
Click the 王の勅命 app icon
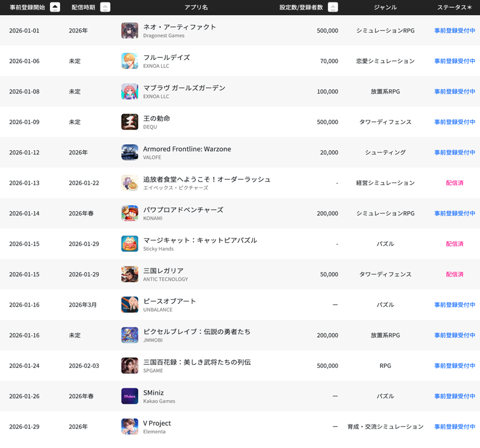(130, 122)
